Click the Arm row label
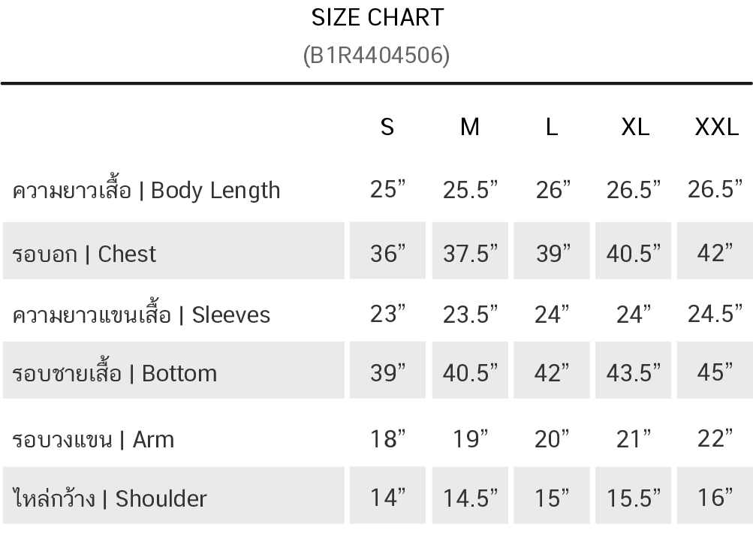753x560 pixels. (93, 439)
